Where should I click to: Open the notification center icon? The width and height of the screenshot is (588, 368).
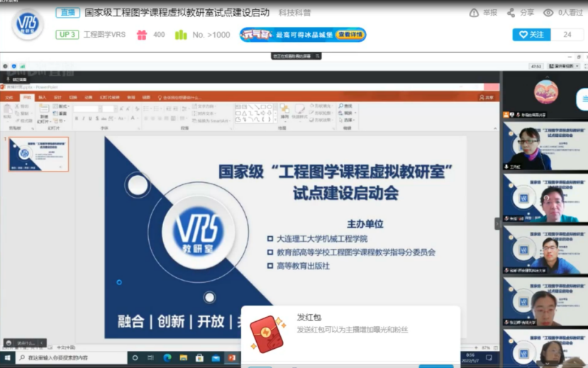tap(489, 358)
